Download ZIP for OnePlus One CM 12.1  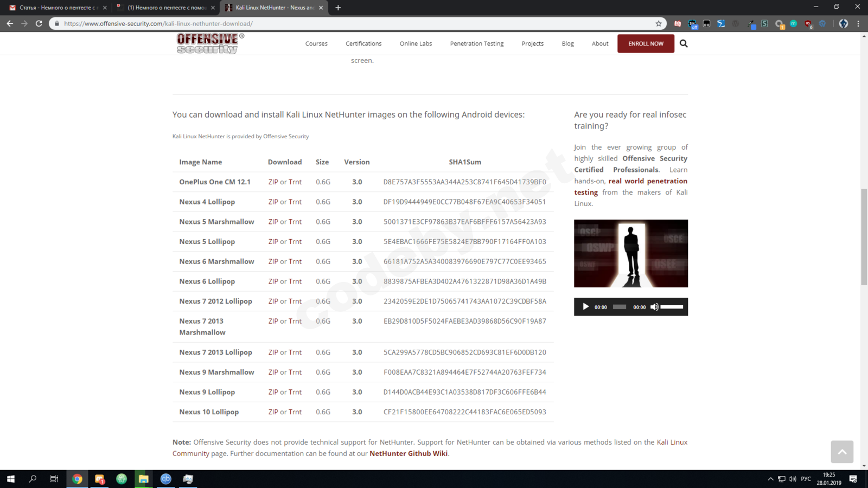point(273,182)
